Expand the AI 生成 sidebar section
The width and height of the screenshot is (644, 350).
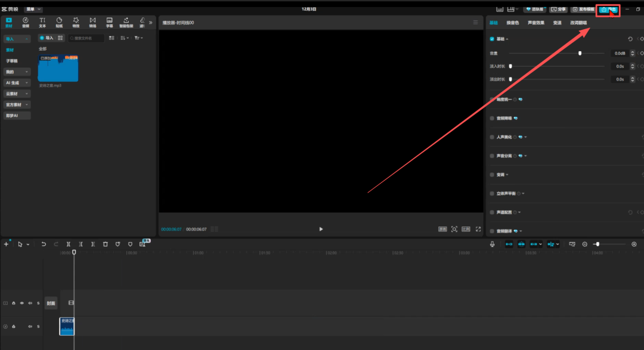click(x=17, y=83)
